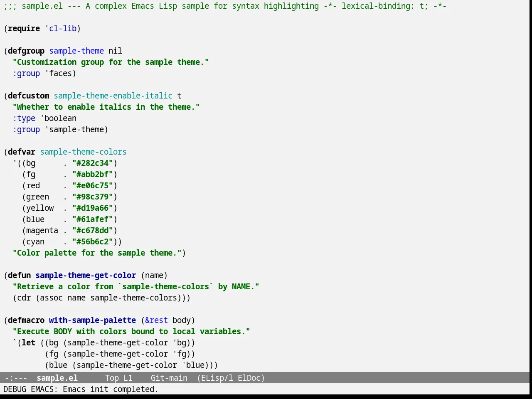Click the L1 line number indicator
The image size is (532, 399).
pyautogui.click(x=128, y=378)
